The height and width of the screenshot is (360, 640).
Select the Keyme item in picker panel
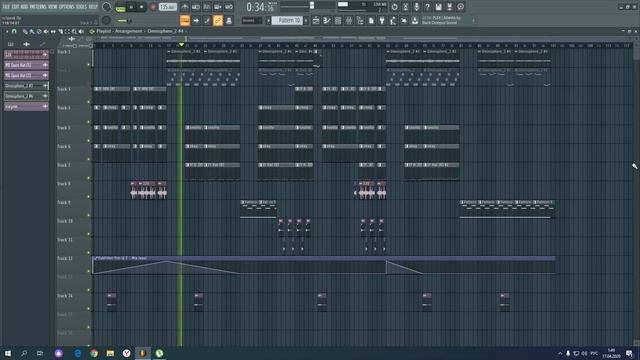pyautogui.click(x=26, y=106)
